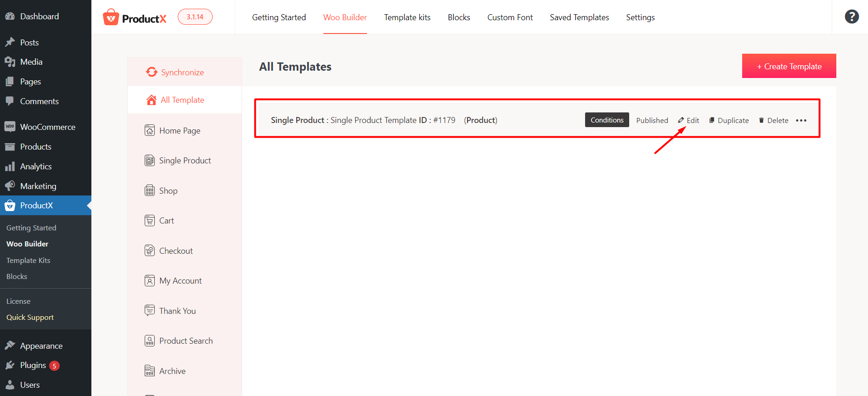The image size is (868, 396).
Task: Click the Home Page template icon
Action: pos(150,130)
